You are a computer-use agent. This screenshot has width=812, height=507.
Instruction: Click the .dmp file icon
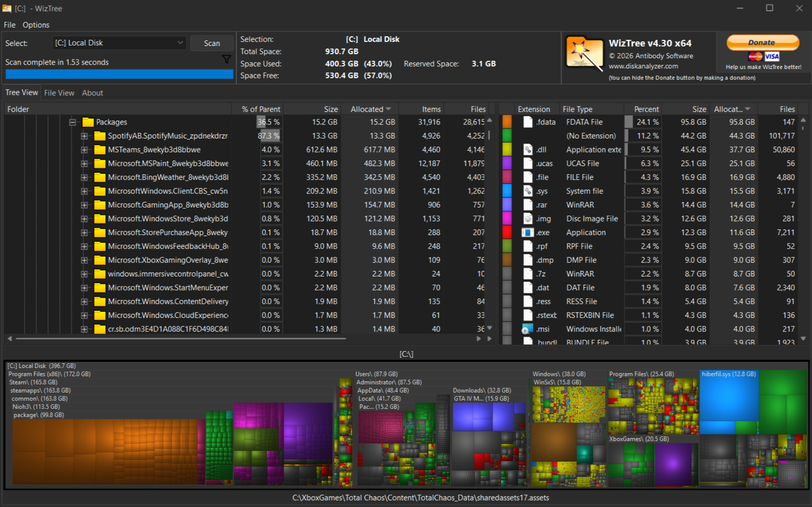tap(528, 260)
